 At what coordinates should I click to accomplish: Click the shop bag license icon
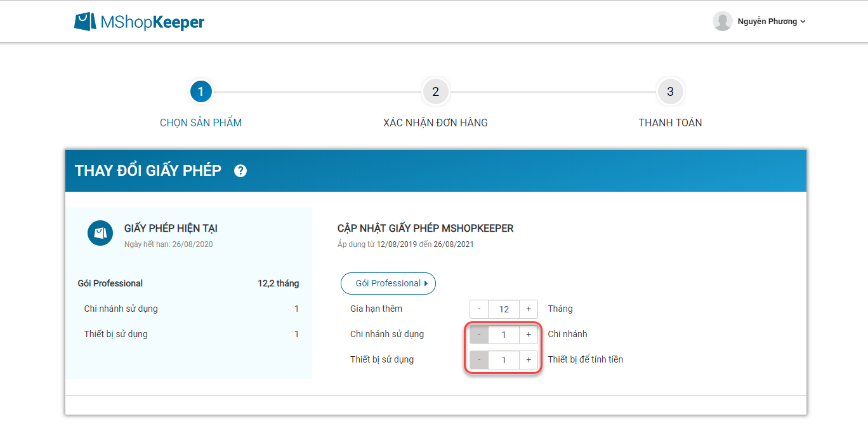click(x=100, y=233)
